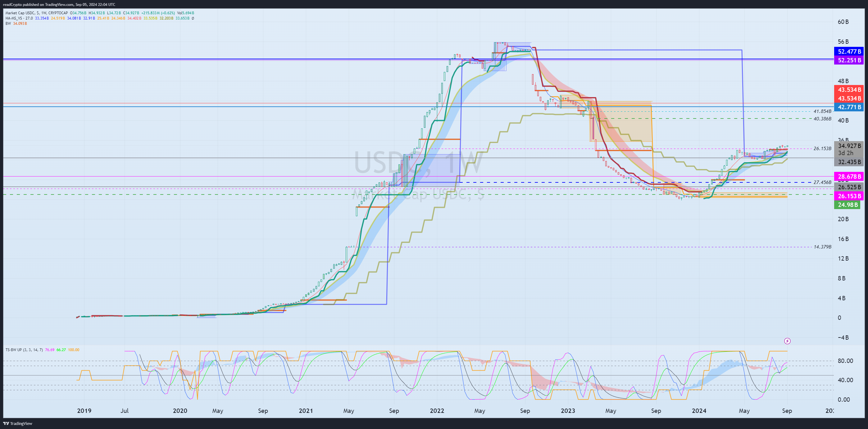Click the 2023 label on time axis
This screenshot has width=868, height=429.
point(568,410)
